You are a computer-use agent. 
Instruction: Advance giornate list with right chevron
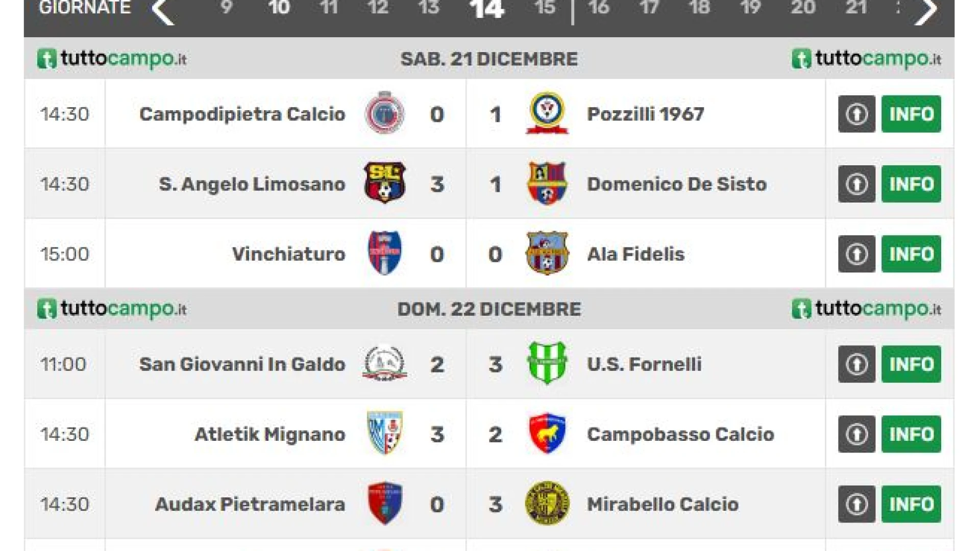click(x=925, y=10)
